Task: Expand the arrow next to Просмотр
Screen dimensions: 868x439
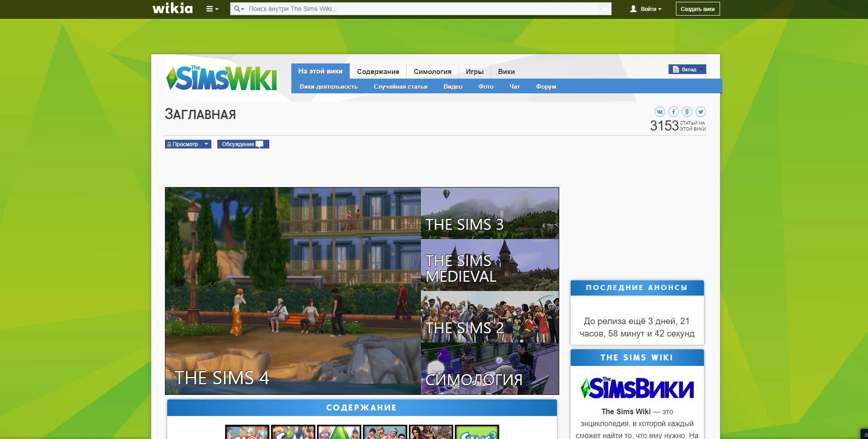Action: (x=207, y=144)
